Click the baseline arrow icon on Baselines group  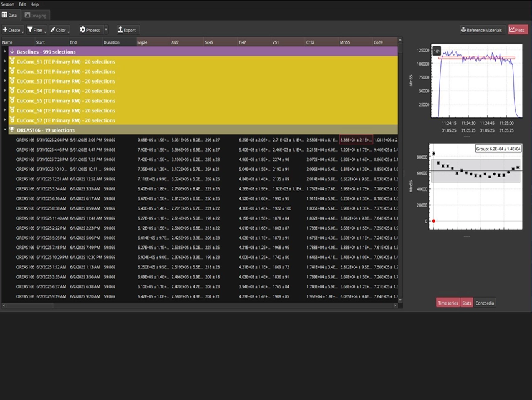[x=12, y=51]
